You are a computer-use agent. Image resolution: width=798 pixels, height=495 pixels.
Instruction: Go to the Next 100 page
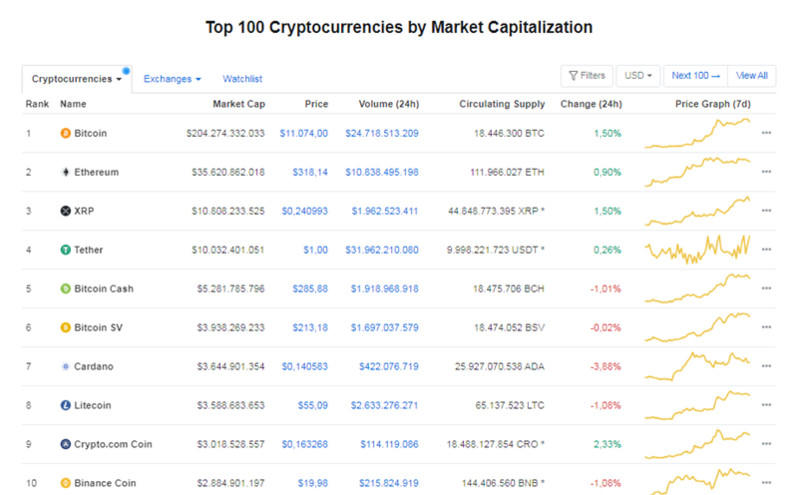pyautogui.click(x=695, y=75)
